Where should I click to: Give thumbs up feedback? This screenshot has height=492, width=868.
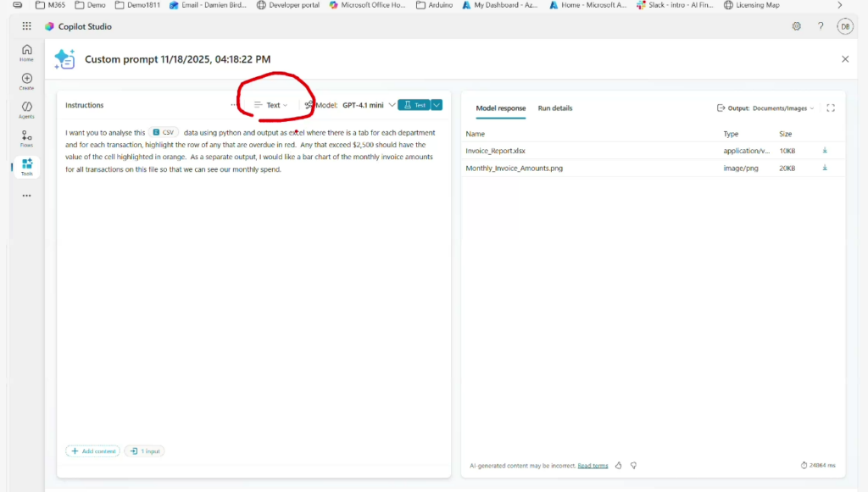(618, 466)
